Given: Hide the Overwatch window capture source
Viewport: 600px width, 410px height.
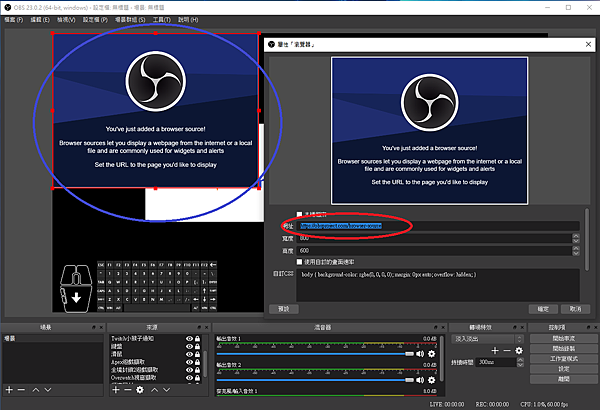Looking at the screenshot, I should (x=189, y=378).
